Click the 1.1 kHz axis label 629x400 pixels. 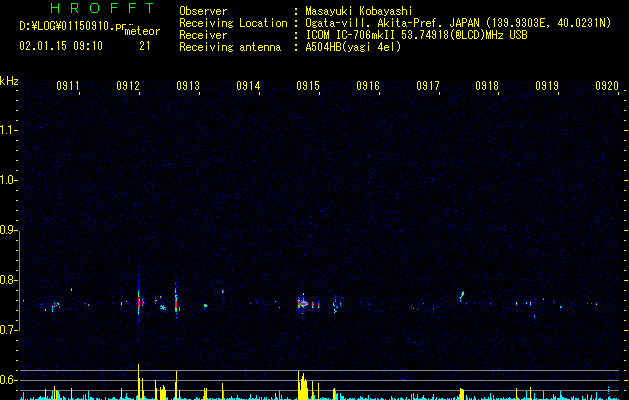click(x=8, y=130)
